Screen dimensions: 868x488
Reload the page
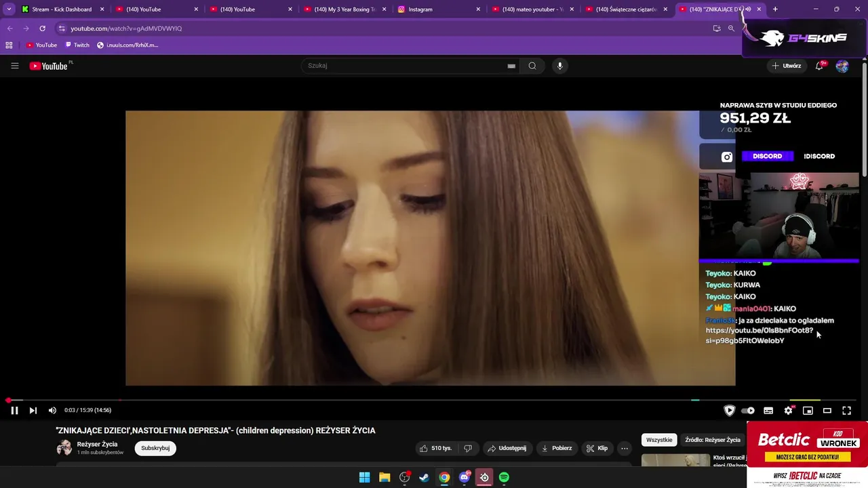point(42,28)
